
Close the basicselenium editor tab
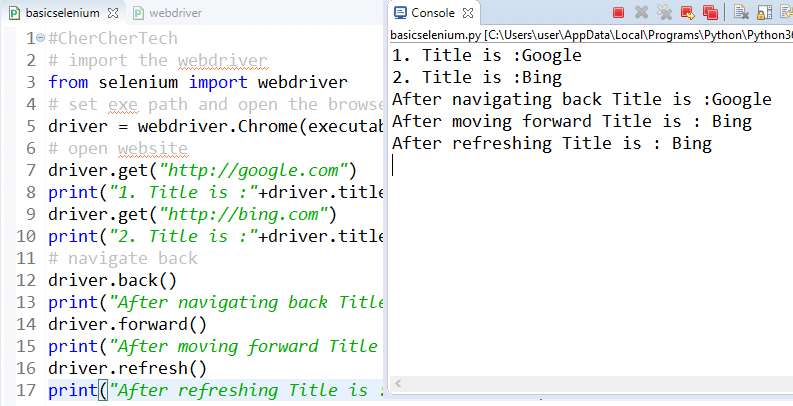tap(113, 13)
